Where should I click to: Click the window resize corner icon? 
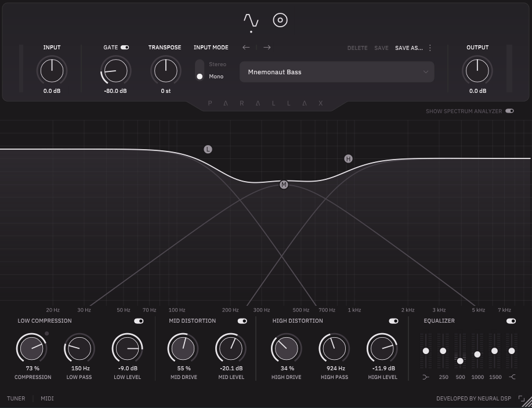click(521, 399)
